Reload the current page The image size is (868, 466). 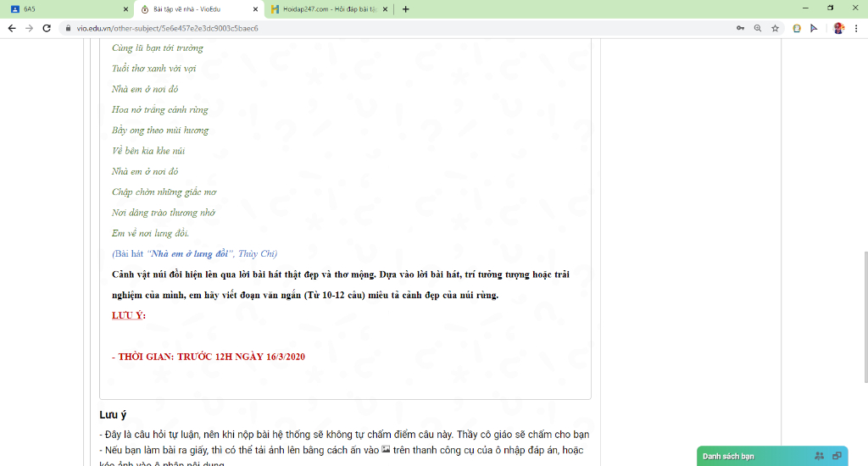pos(47,28)
